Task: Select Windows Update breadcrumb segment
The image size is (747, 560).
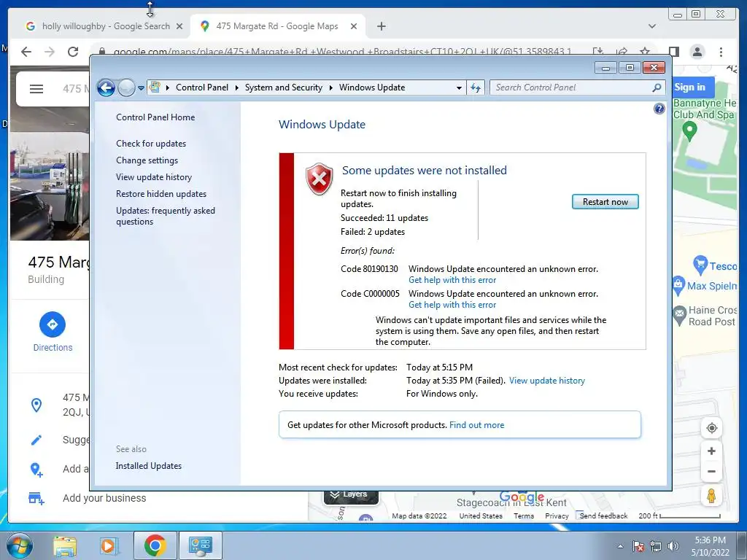Action: pos(372,87)
